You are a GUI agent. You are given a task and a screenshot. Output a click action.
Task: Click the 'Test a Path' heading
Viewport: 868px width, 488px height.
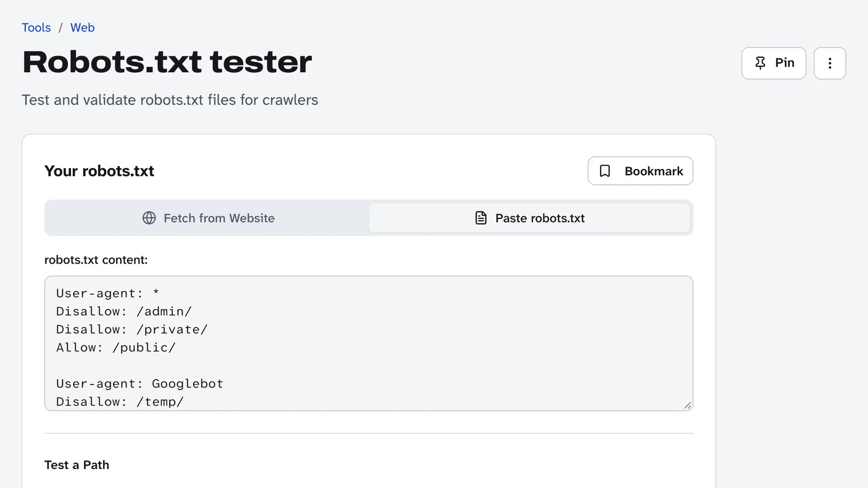[77, 465]
